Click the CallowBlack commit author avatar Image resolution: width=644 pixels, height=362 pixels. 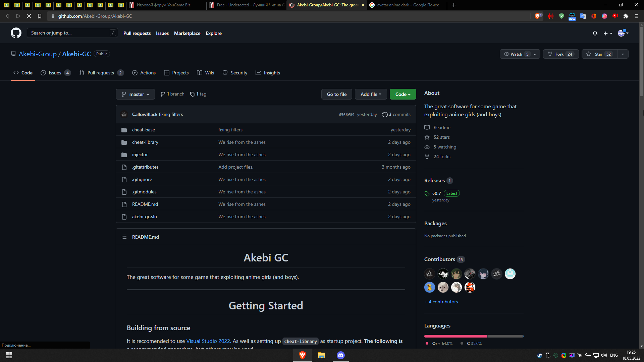pyautogui.click(x=124, y=114)
